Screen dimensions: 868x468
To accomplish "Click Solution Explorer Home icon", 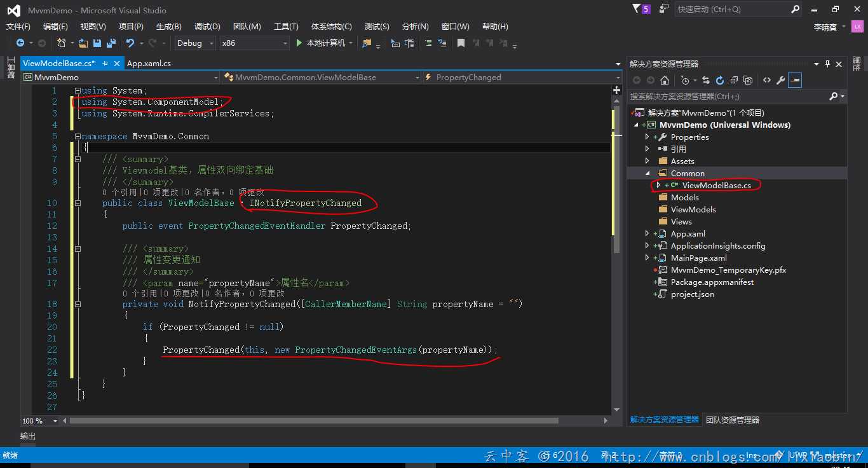I will click(x=664, y=80).
